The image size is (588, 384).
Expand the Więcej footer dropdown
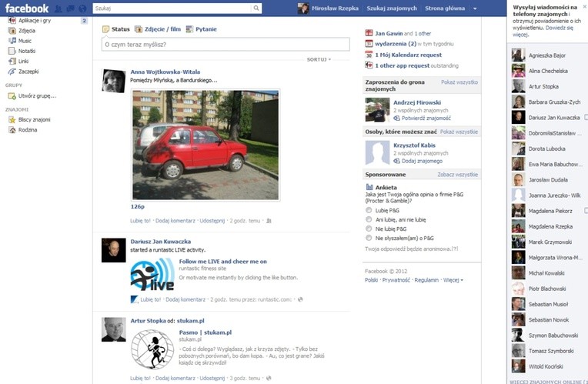click(453, 280)
